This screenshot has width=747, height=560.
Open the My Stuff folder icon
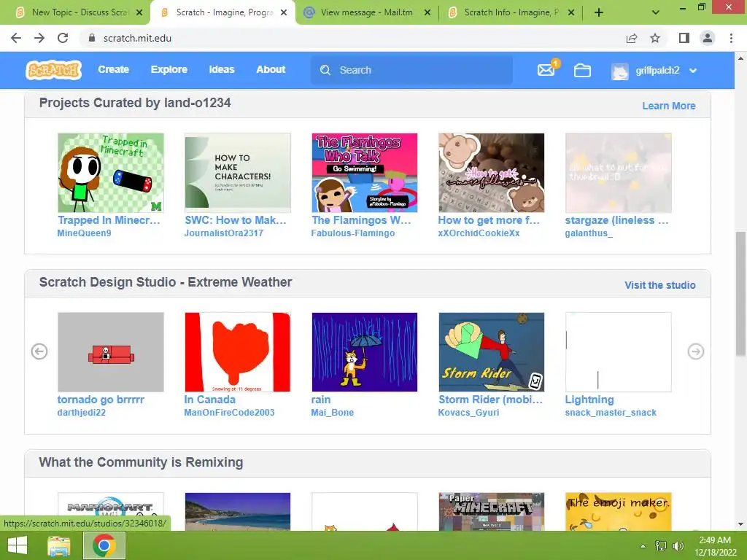click(x=582, y=71)
